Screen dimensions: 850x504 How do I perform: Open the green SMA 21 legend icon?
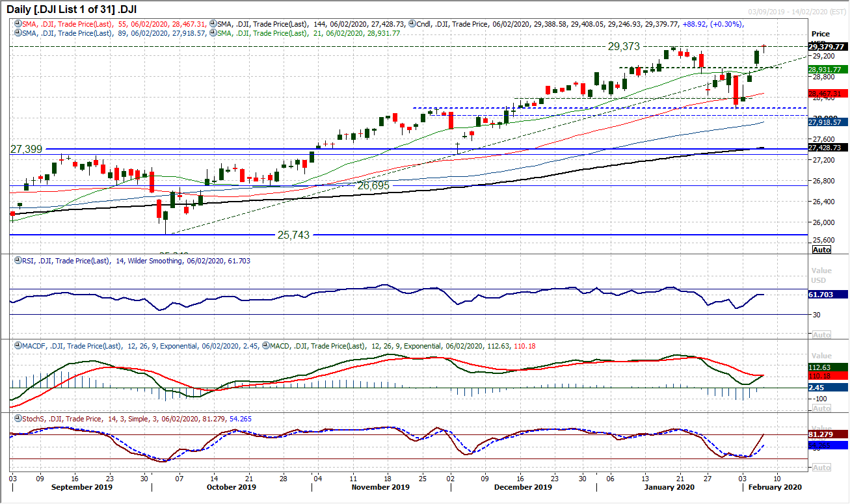[x=213, y=31]
